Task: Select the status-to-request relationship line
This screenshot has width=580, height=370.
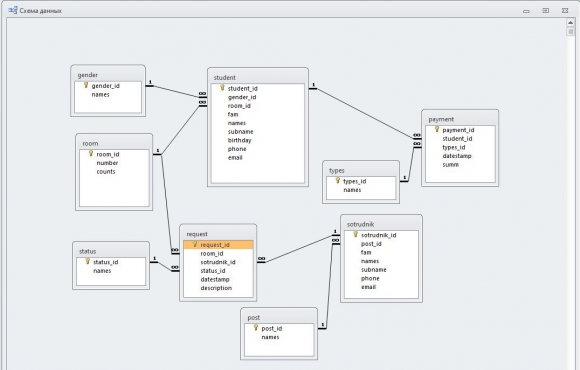Action: click(x=165, y=266)
